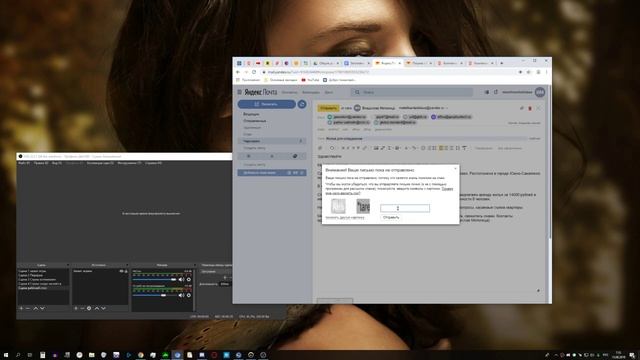Close the captcha warning dialog
The height and width of the screenshot is (360, 640).
click(456, 169)
